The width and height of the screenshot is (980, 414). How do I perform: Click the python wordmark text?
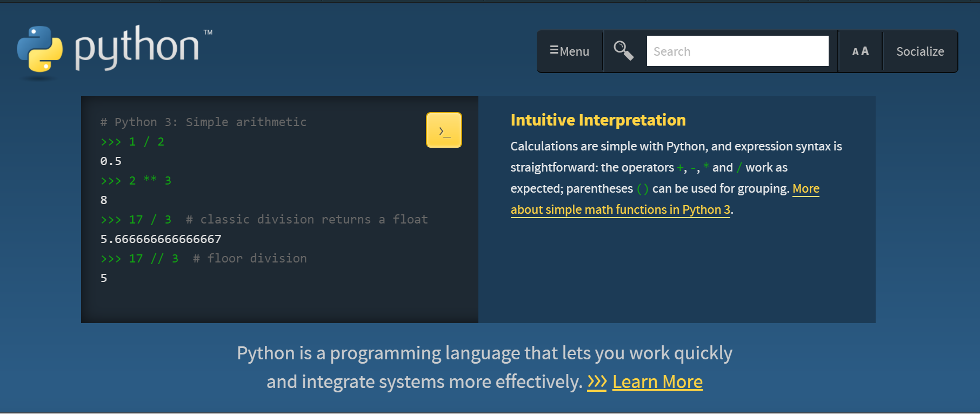click(137, 47)
